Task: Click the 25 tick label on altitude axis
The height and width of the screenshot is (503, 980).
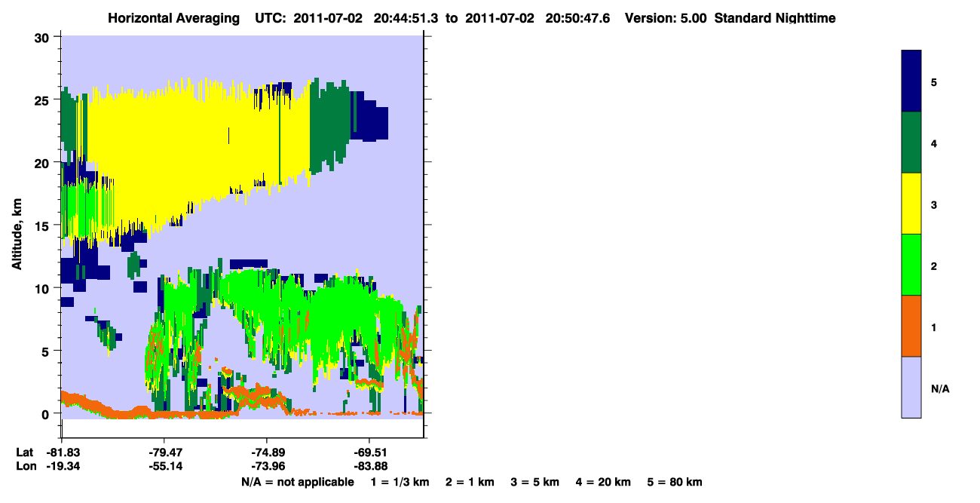Action: click(x=43, y=100)
